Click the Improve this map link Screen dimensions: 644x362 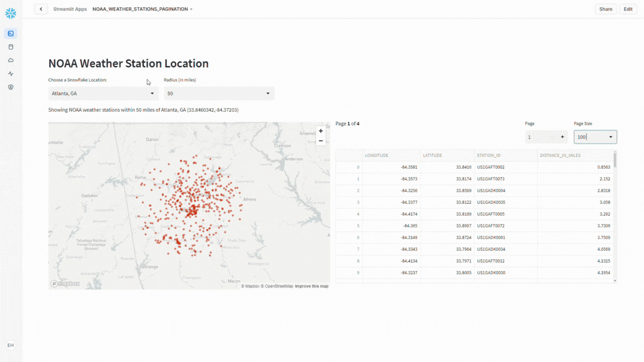point(311,286)
